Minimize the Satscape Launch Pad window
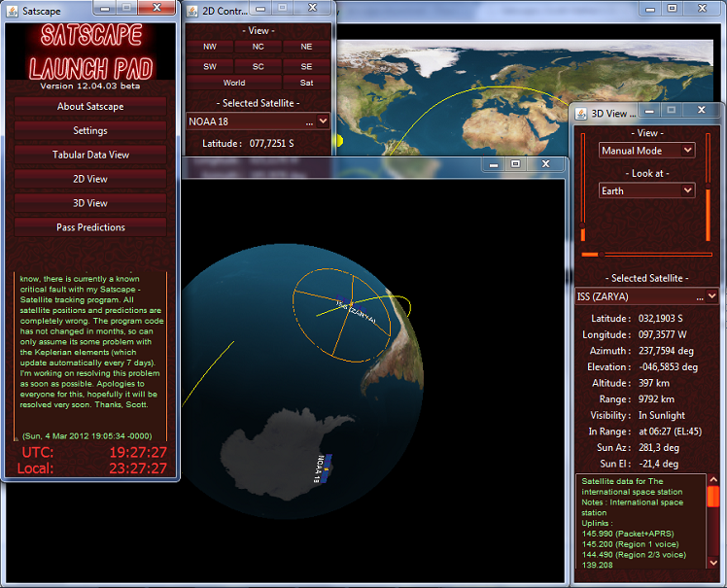This screenshot has width=727, height=588. 105,8
